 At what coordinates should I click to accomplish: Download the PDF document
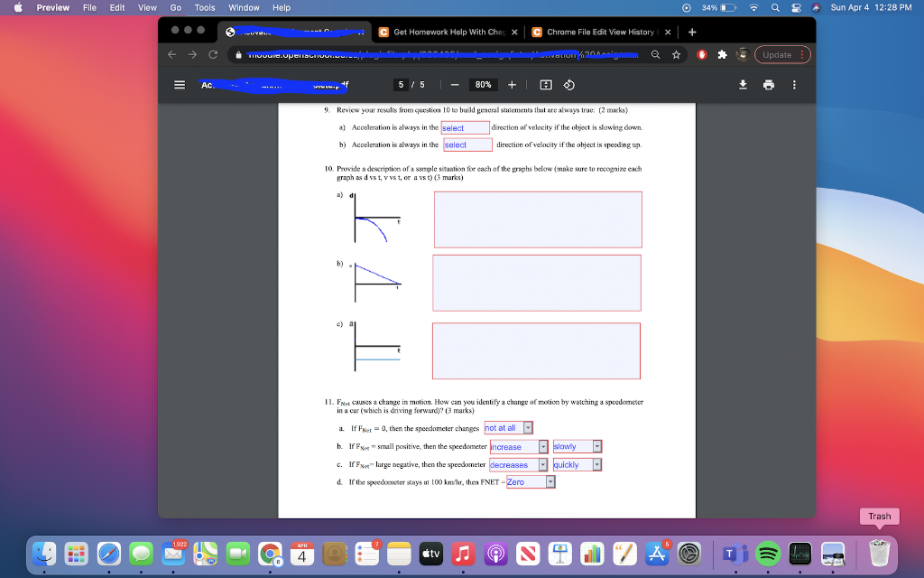pos(743,85)
